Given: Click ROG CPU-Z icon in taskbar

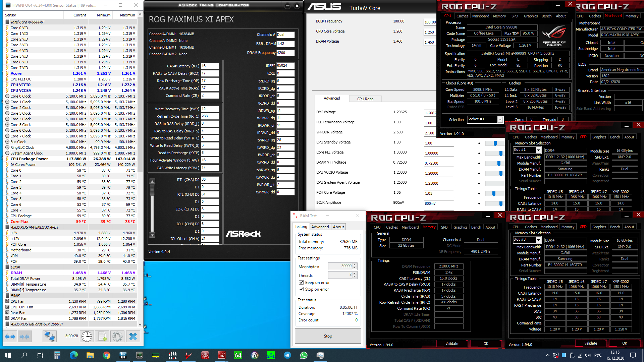Looking at the screenshot, I should [221, 355].
